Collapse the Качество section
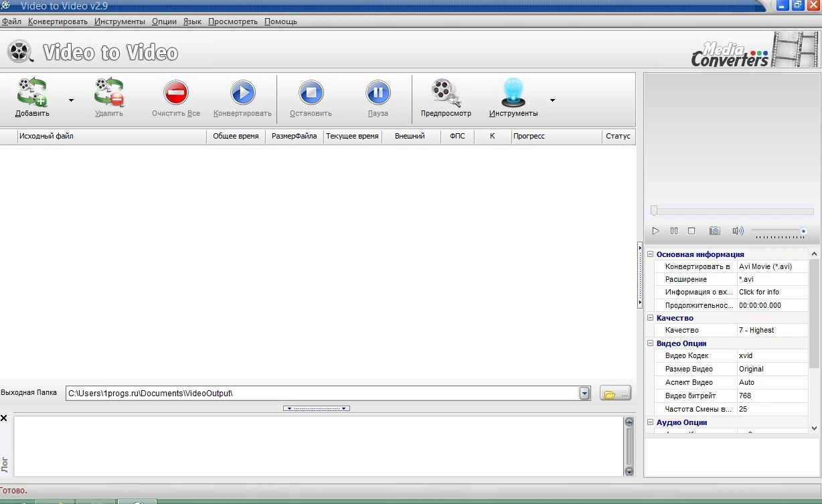822x504 pixels. 650,318
